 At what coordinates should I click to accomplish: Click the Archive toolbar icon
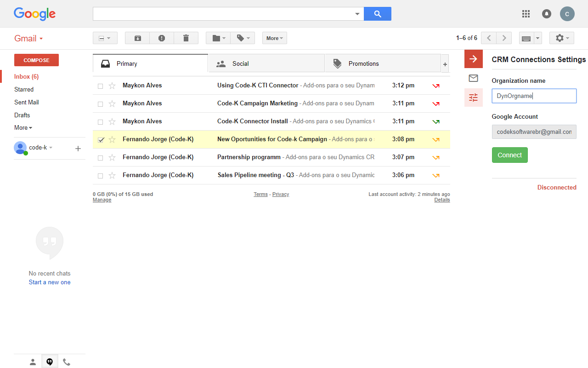click(x=137, y=38)
